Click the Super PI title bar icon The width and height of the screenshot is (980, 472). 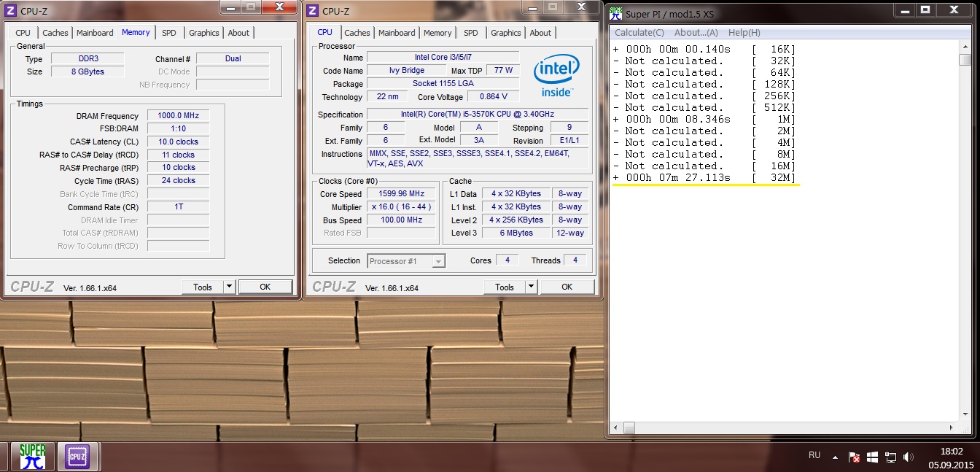coord(616,13)
